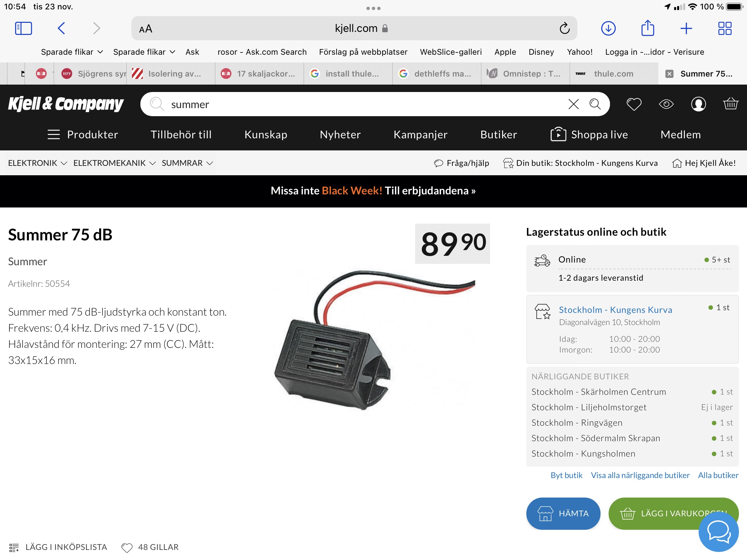Open the first Sparade flikar bookmarks folder
Screen dimensions: 747x560
(x=72, y=52)
